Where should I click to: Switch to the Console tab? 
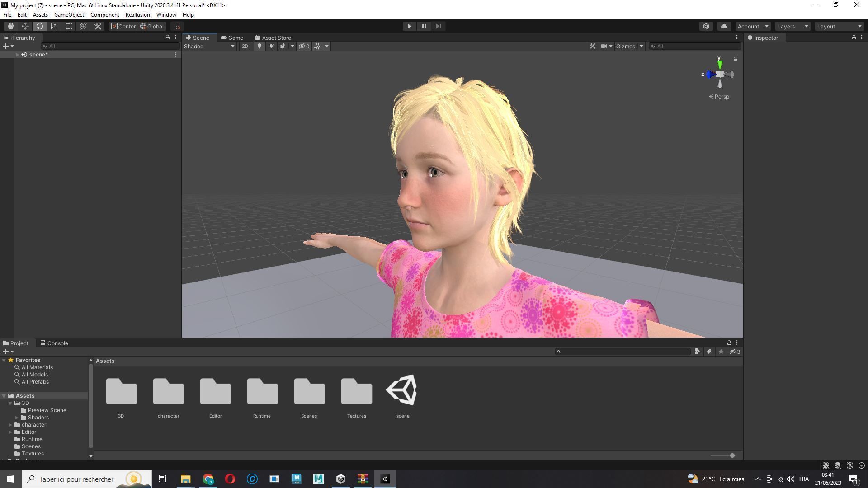pos(54,343)
